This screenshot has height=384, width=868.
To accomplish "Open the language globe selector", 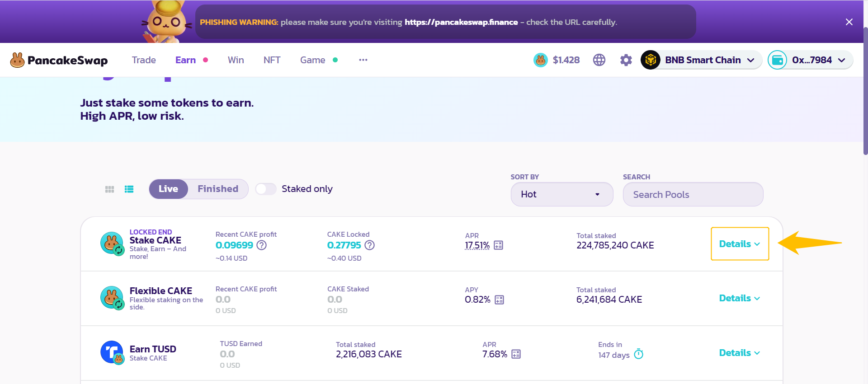I will point(599,60).
